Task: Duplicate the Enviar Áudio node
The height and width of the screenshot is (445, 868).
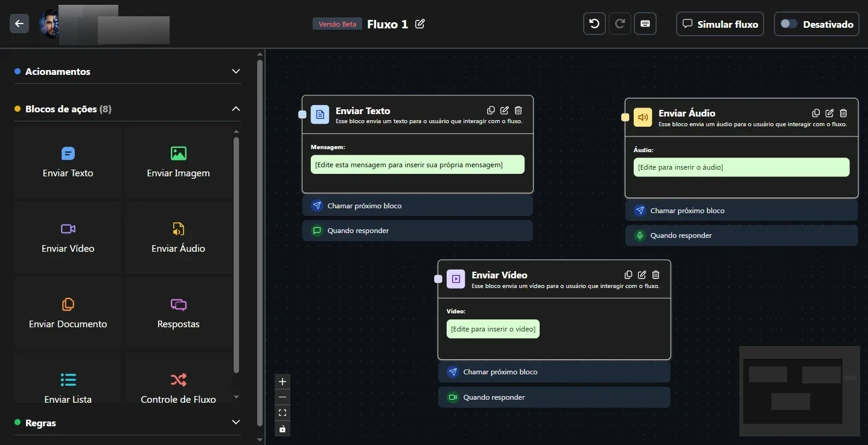Action: (x=816, y=113)
